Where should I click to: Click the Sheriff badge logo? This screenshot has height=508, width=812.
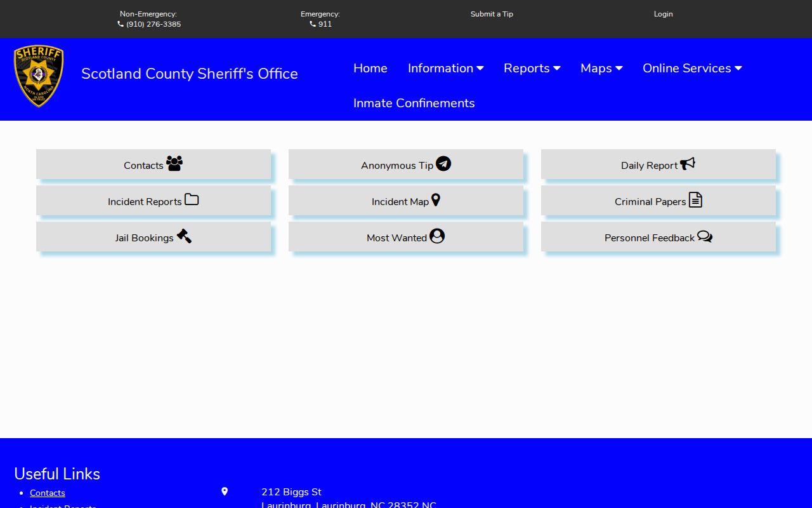point(39,76)
